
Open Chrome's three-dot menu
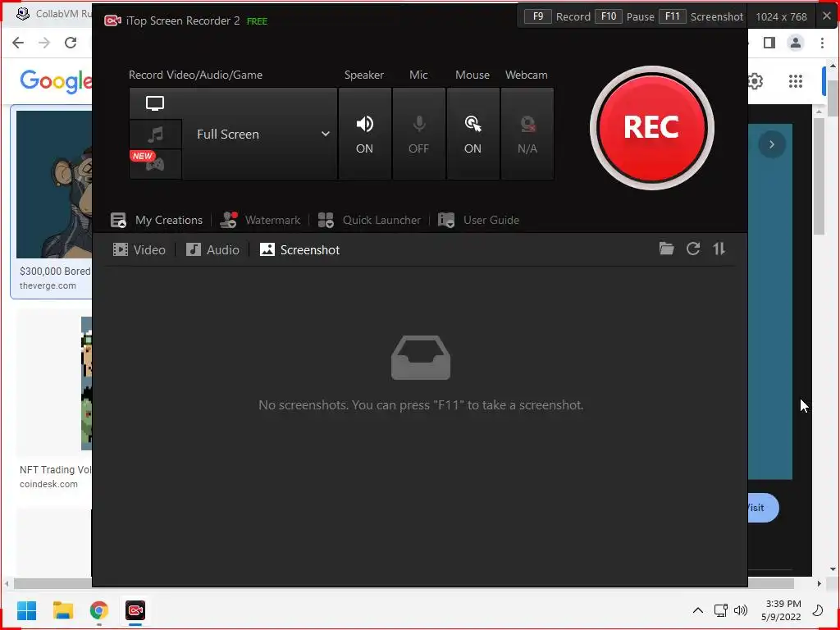tap(822, 43)
